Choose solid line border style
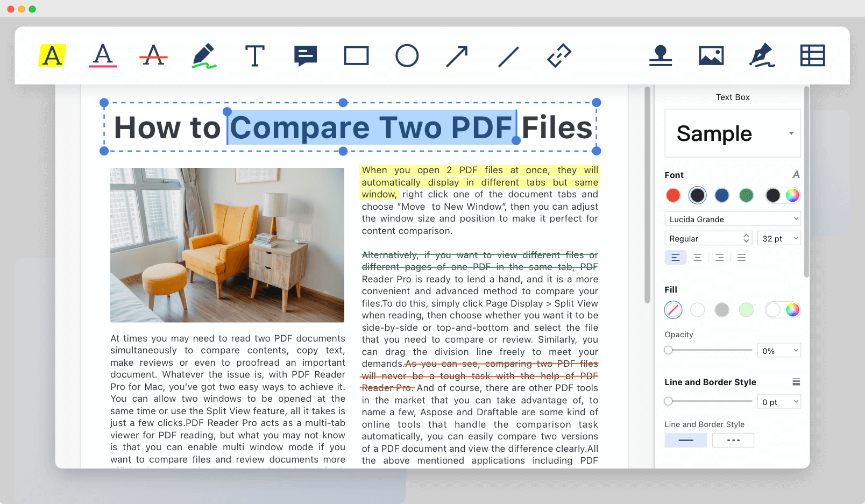 pyautogui.click(x=686, y=440)
